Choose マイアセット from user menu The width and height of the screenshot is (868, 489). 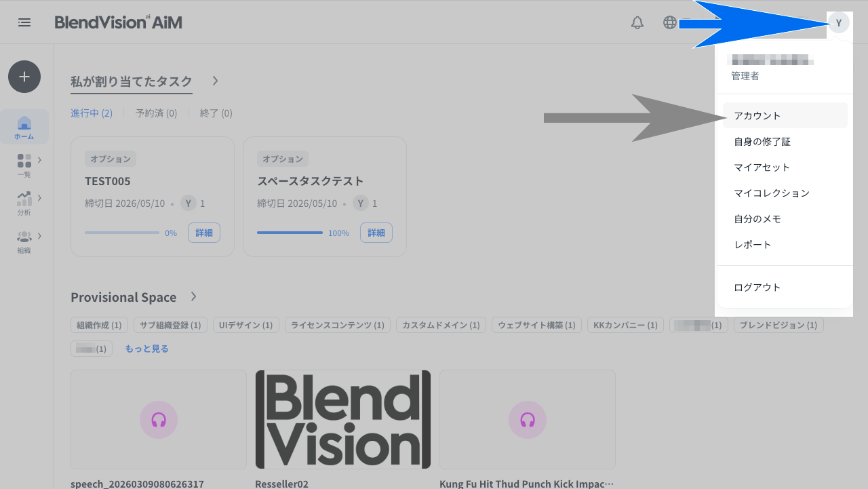[x=785, y=167]
